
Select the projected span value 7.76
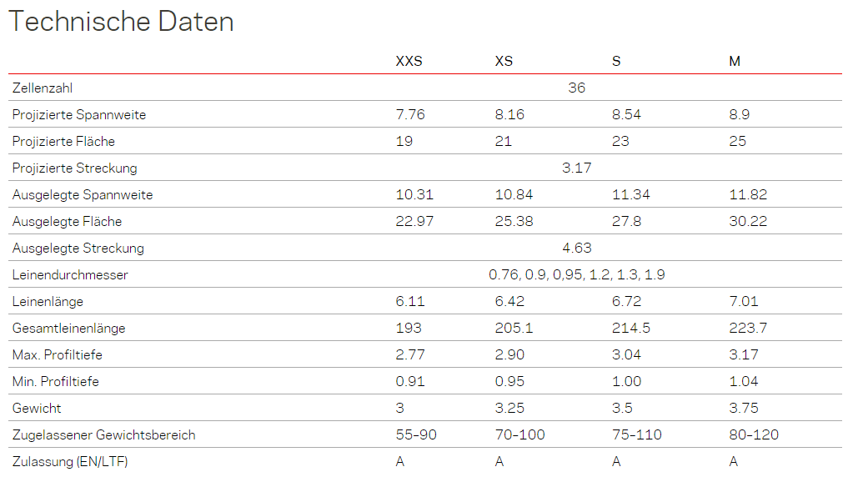coord(410,114)
